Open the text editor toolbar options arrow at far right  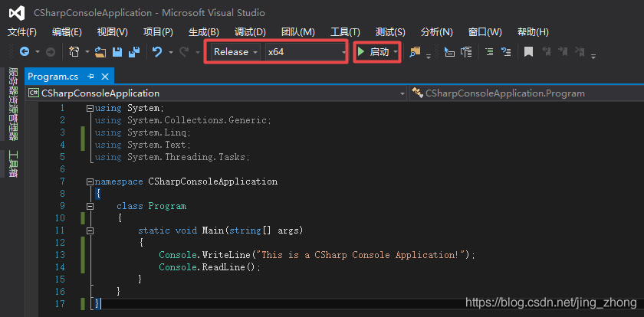tap(593, 56)
